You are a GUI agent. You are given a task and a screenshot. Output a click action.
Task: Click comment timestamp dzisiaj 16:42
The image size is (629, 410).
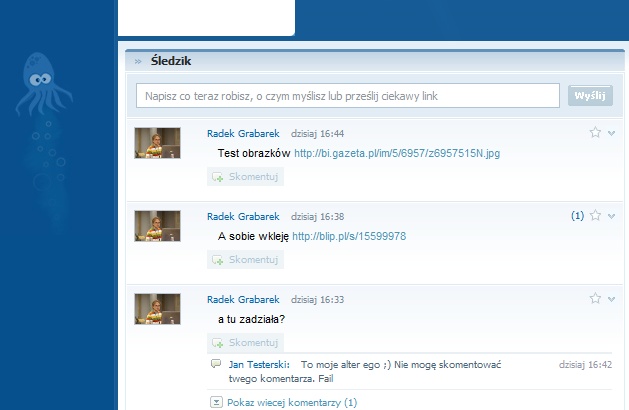(585, 365)
